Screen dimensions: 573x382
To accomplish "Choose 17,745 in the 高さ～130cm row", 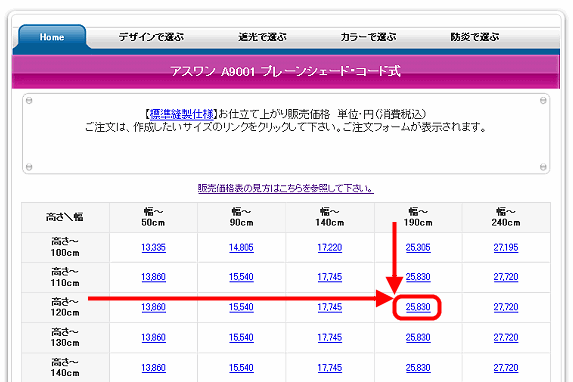I will point(330,337).
